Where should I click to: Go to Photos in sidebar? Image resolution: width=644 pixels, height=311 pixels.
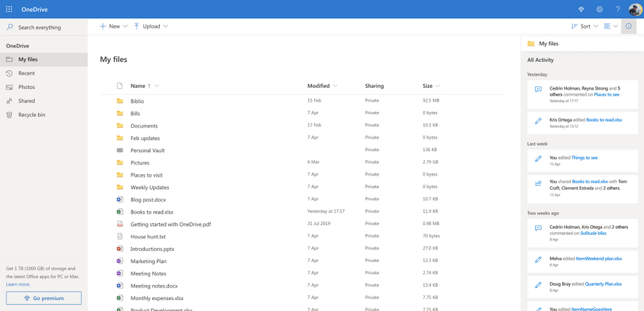coord(44,87)
